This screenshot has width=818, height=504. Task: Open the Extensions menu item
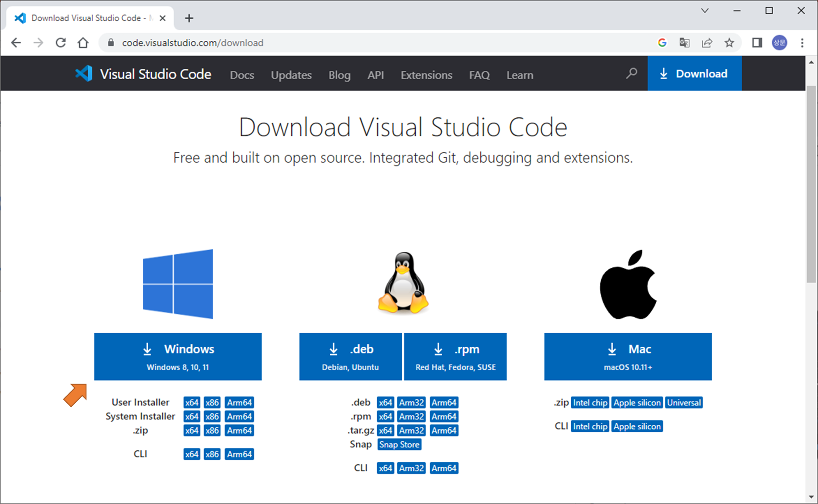[426, 75]
